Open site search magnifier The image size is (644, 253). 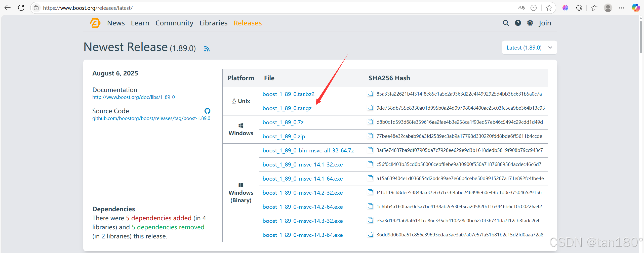tap(506, 23)
